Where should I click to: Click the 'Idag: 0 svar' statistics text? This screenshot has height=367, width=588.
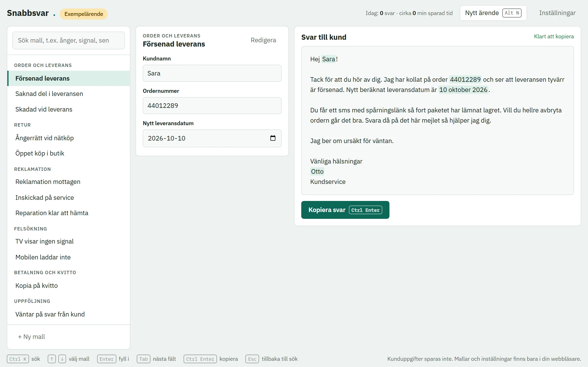click(409, 13)
